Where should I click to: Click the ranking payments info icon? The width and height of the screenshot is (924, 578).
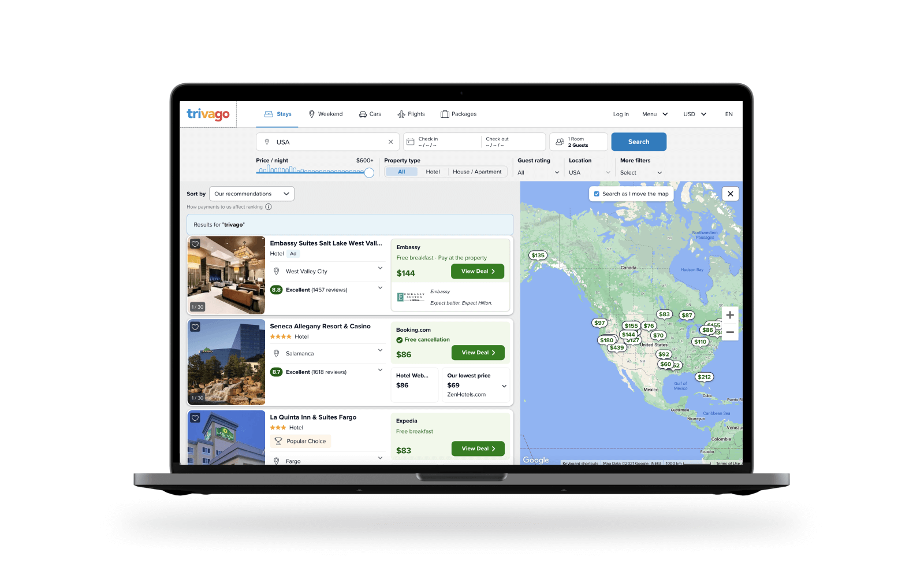(269, 207)
